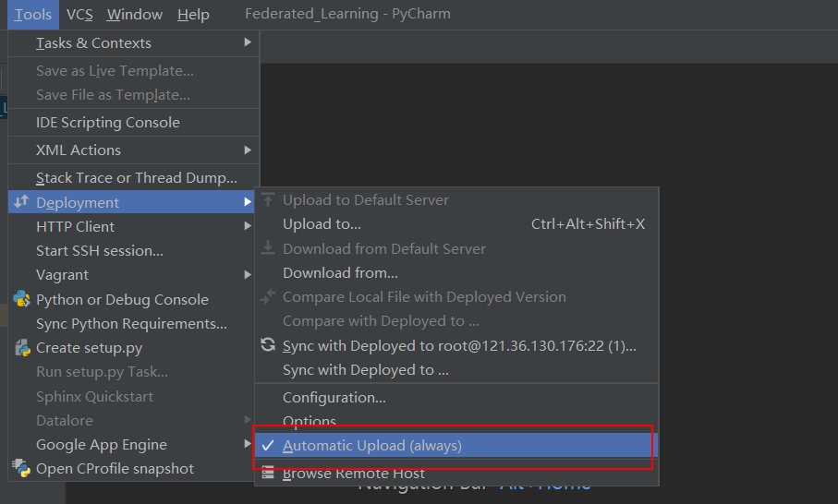Viewport: 838px width, 504px height.
Task: Select Deployment menu entry
Action: (x=131, y=202)
